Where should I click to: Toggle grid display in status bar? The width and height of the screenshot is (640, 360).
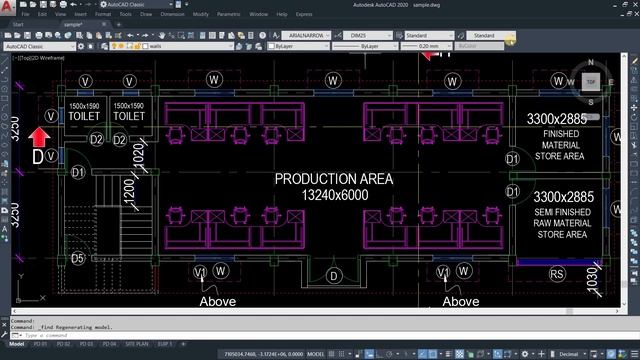tap(331, 354)
